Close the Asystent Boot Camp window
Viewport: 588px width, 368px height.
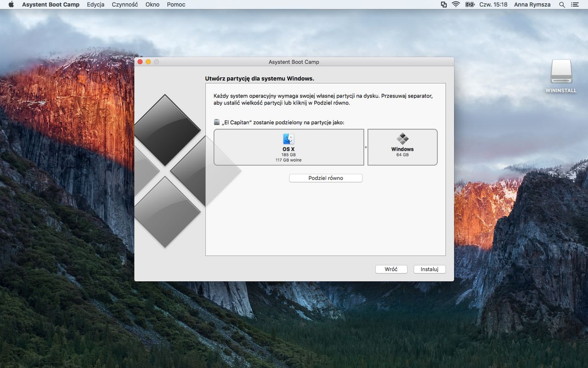(x=140, y=62)
